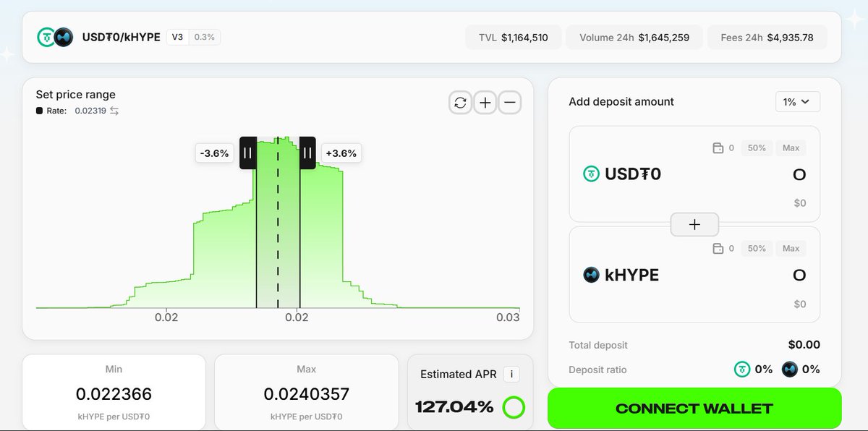The height and width of the screenshot is (431, 868).
Task: Click 50% button for kHYPE
Action: [757, 249]
